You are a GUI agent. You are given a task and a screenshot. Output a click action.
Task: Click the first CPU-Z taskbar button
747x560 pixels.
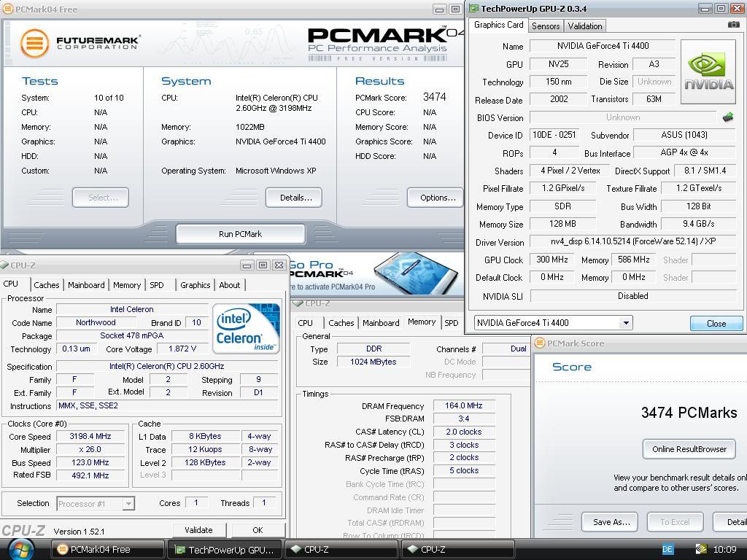(x=341, y=549)
